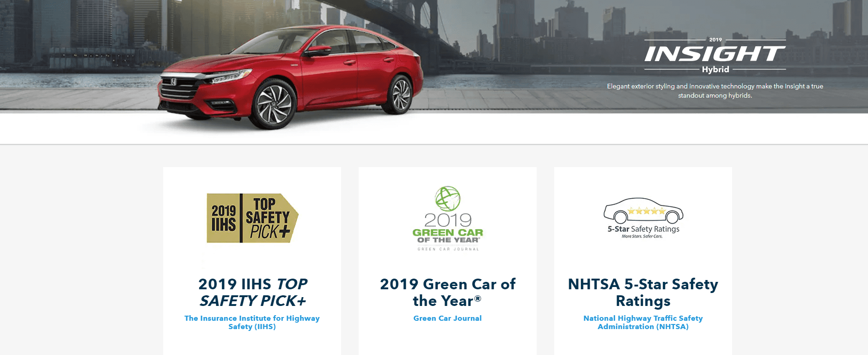This screenshot has height=355, width=868.
Task: Click the red car's front wheel
Action: [274, 106]
